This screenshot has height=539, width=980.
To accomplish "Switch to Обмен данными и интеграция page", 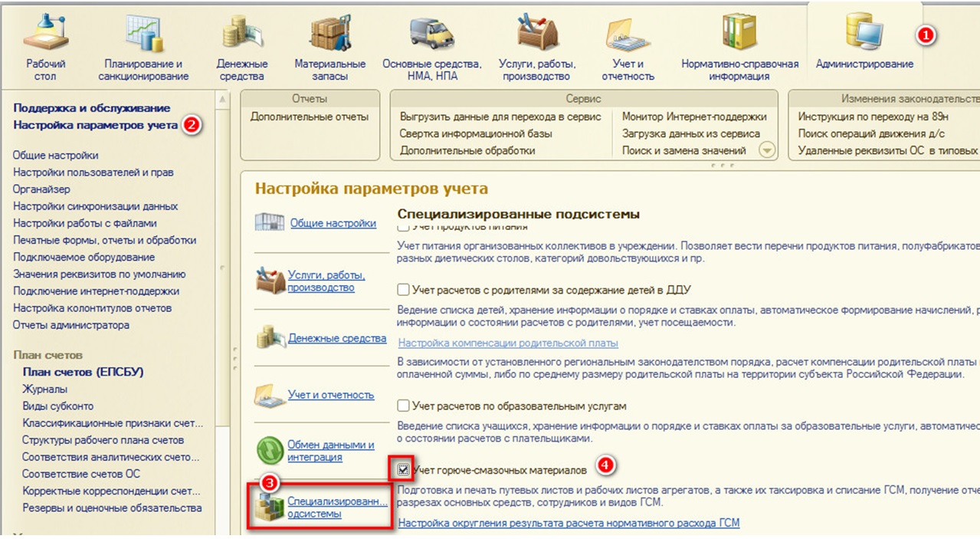I will 330,451.
